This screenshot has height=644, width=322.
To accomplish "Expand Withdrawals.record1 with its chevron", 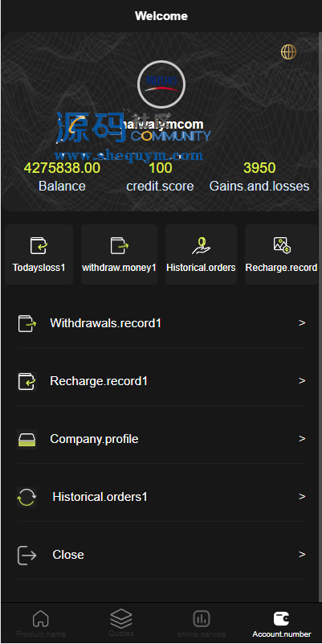I will coord(302,323).
